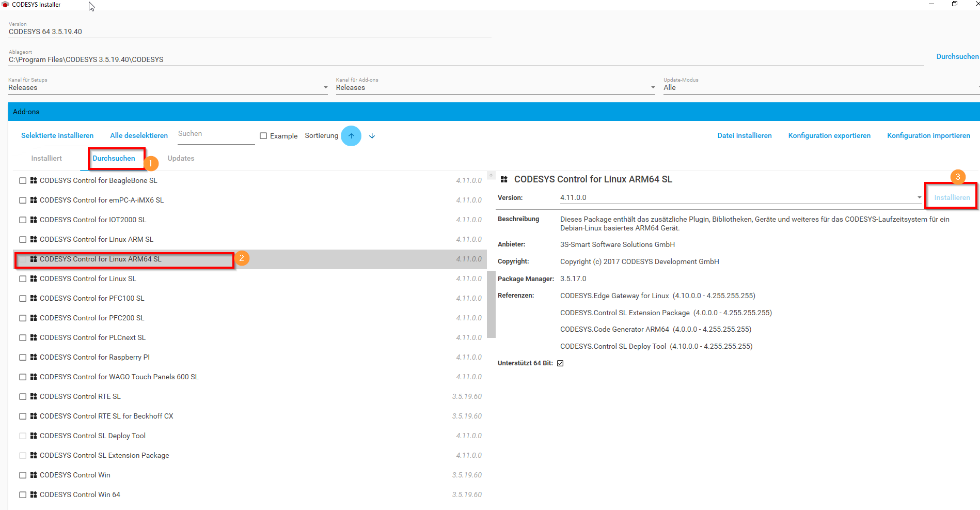Check the Example filter checkbox
Screen dimensions: 980x510
264,135
